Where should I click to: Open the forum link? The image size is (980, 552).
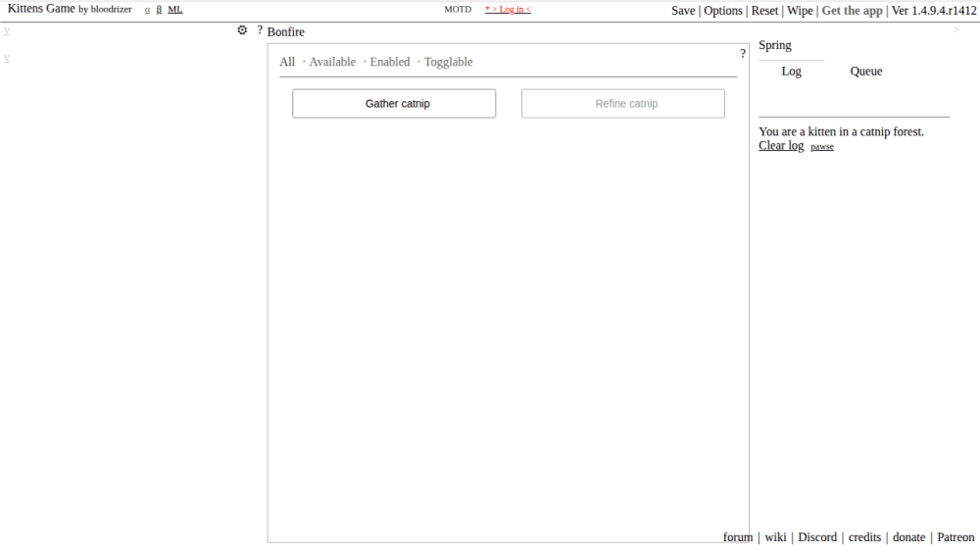(738, 537)
